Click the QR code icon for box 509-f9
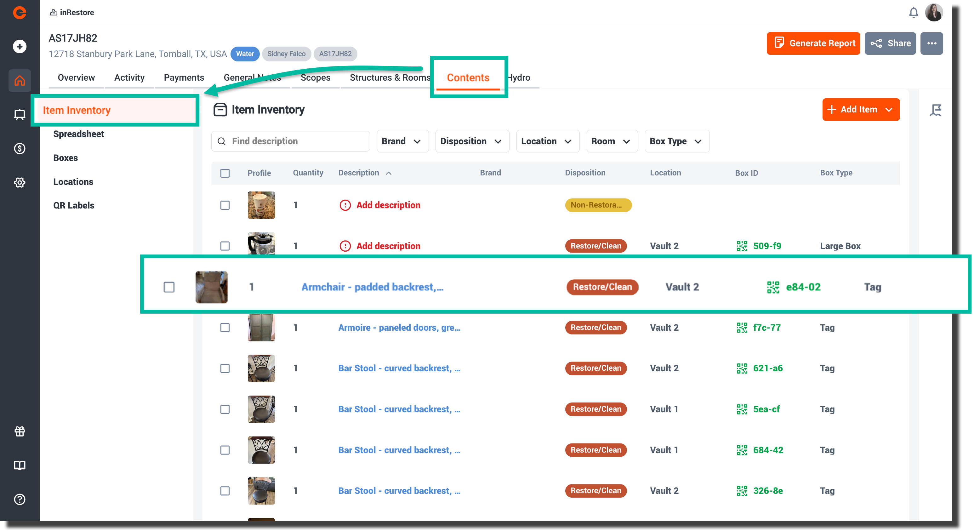 pyautogui.click(x=742, y=246)
